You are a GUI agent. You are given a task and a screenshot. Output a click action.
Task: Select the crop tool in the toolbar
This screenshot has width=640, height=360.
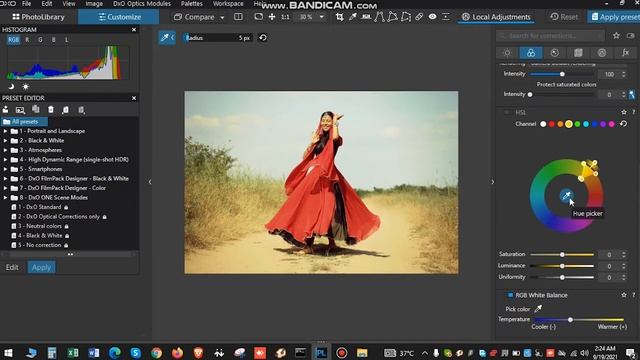(339, 17)
